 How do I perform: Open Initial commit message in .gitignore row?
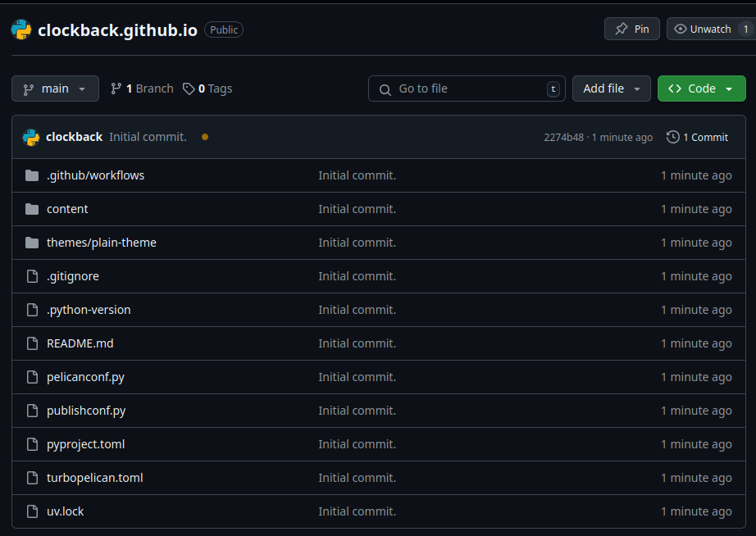[x=358, y=276]
